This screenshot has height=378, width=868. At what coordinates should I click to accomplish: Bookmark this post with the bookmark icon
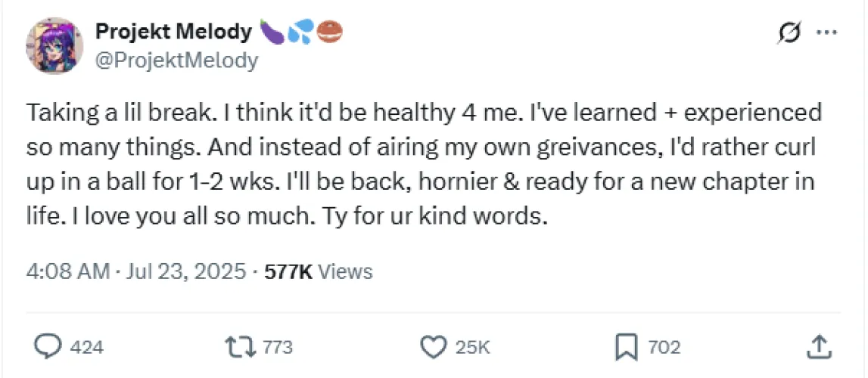pos(627,347)
